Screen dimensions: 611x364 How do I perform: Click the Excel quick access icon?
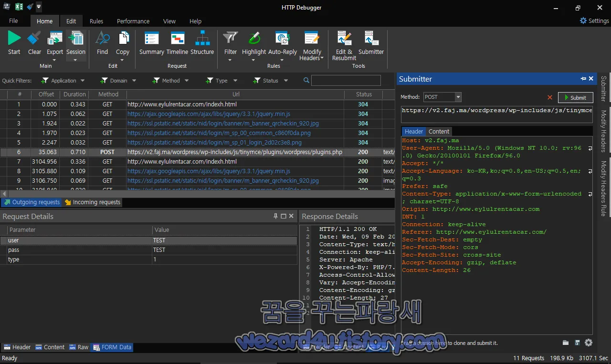pyautogui.click(x=19, y=7)
